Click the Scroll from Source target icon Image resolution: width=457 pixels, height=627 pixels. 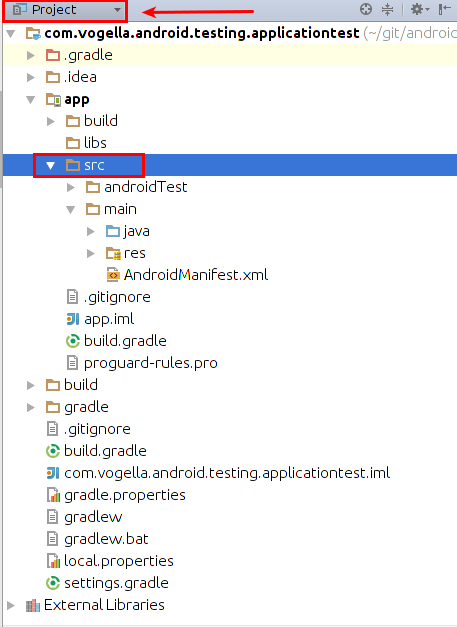coord(365,9)
